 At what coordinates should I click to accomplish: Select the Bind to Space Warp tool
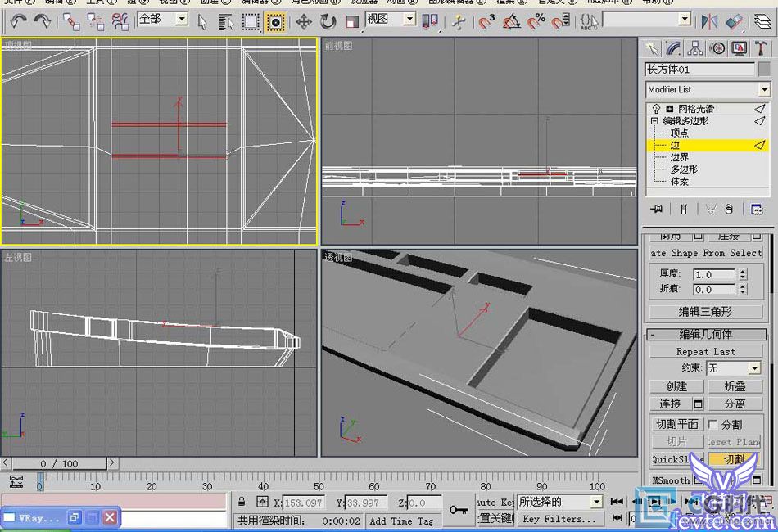click(x=120, y=21)
